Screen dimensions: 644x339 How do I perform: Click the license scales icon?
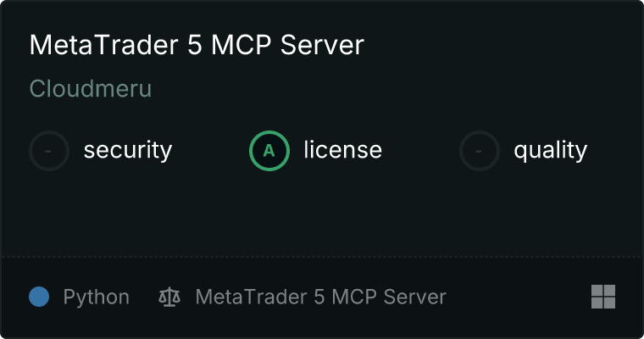click(x=169, y=297)
